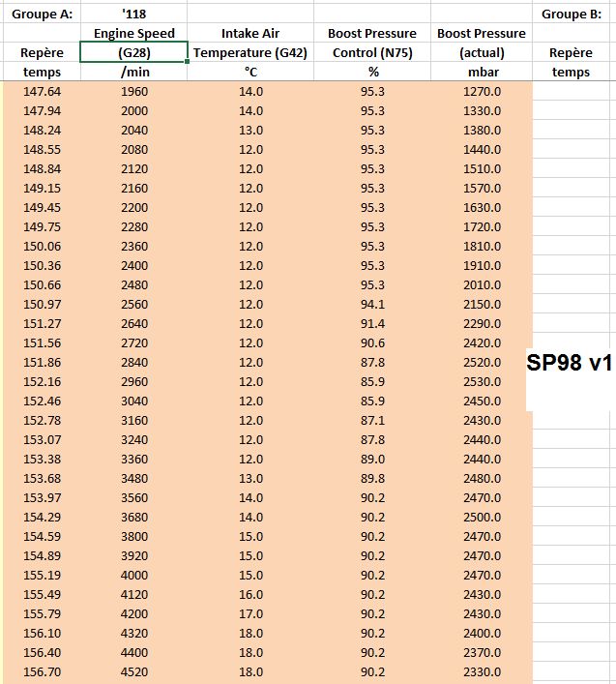Image resolution: width=616 pixels, height=684 pixels.
Task: Click engine speed cell 4000
Action: click(x=133, y=575)
